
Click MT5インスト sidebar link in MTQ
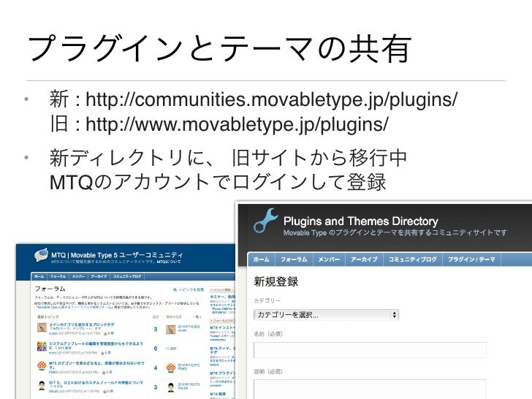pos(222,327)
